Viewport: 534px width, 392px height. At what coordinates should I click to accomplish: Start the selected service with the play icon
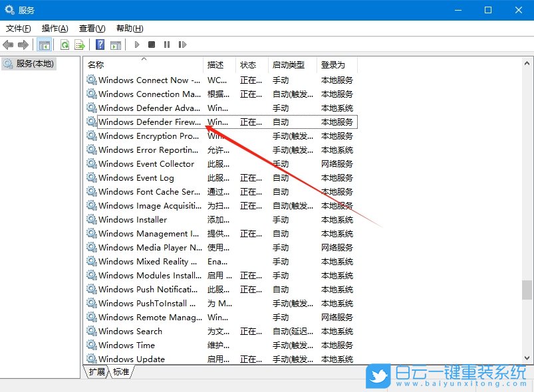[136, 45]
